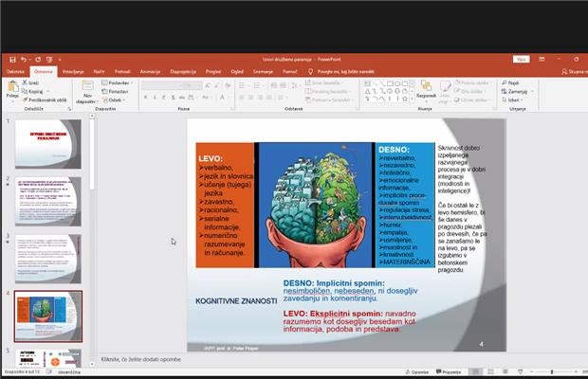The height and width of the screenshot is (379, 588).
Task: Select the oval shape in the gallery
Action: (x=397, y=83)
